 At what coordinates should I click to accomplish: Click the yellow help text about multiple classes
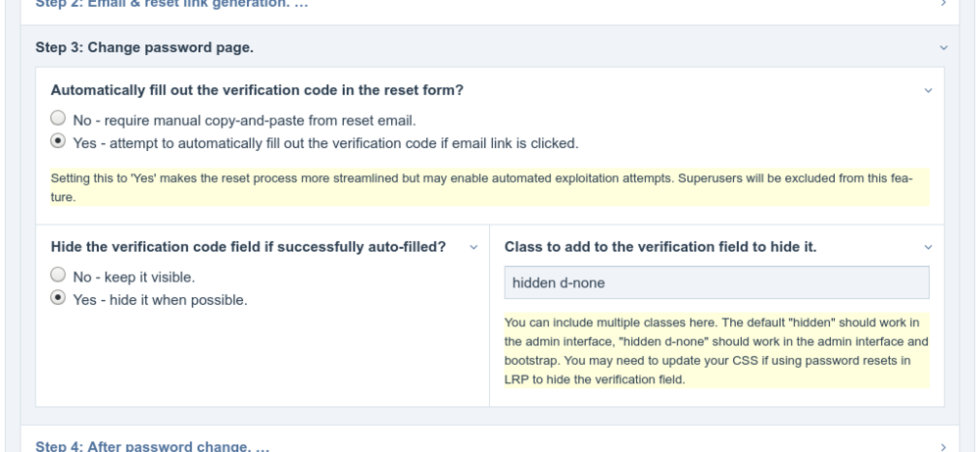(x=713, y=350)
